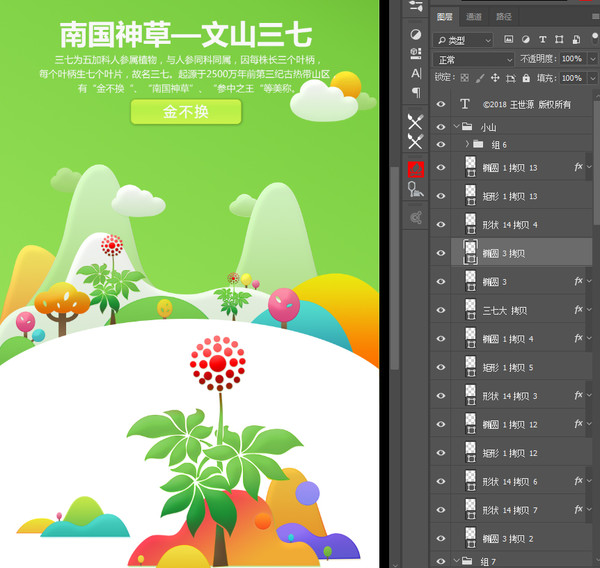Viewport: 600px width, 568px height.
Task: Expand effects list of 形状 14 拷贝 3 layer
Action: tap(589, 395)
